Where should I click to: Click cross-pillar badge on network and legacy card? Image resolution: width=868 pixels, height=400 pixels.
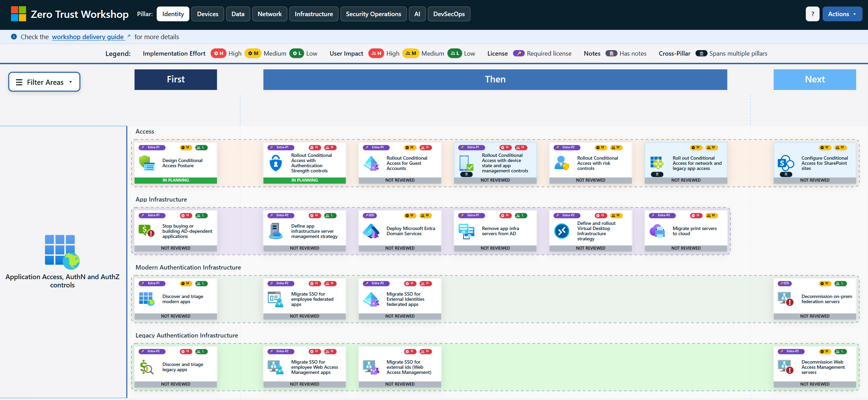(657, 174)
